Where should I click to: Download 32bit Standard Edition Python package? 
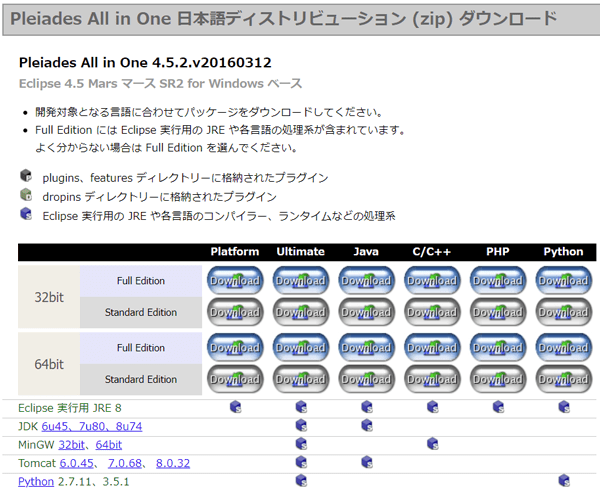564,312
